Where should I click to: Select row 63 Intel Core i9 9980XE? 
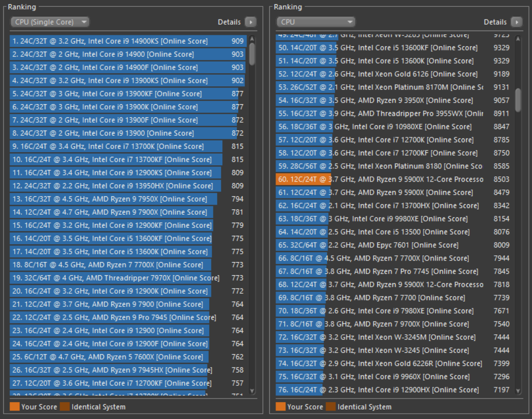(x=394, y=219)
